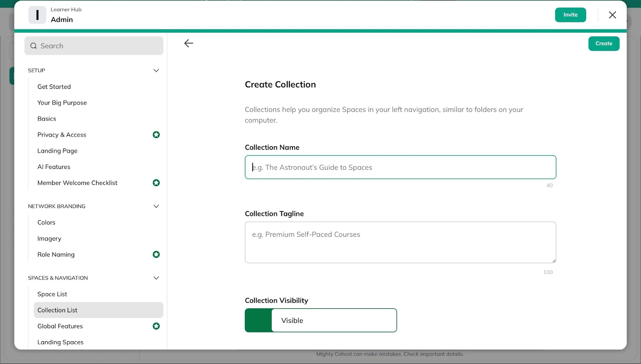The height and width of the screenshot is (364, 641).
Task: Click the Create Collection heading
Action: [x=280, y=84]
